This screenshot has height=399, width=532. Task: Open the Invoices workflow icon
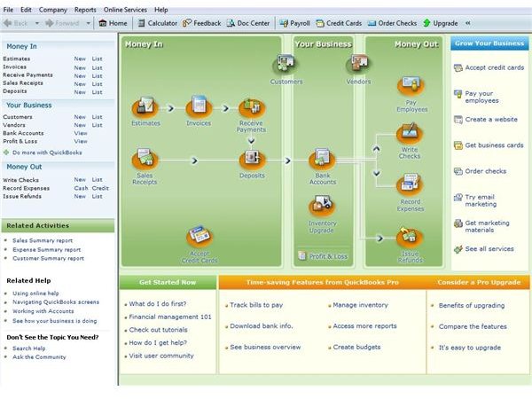199,106
